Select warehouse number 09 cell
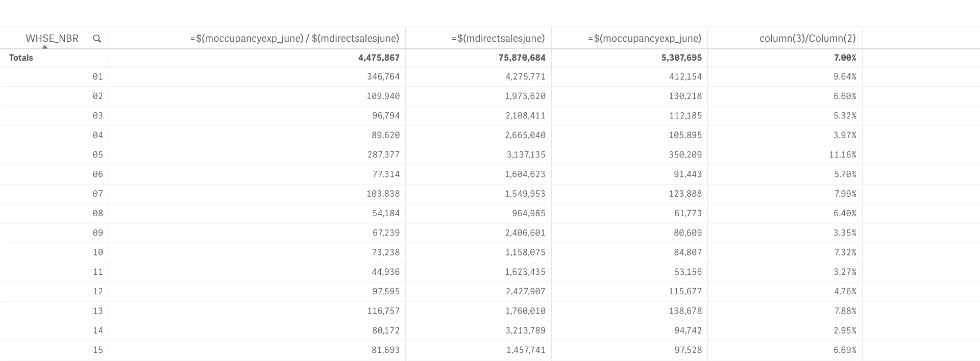This screenshot has height=361, width=980. [x=97, y=233]
